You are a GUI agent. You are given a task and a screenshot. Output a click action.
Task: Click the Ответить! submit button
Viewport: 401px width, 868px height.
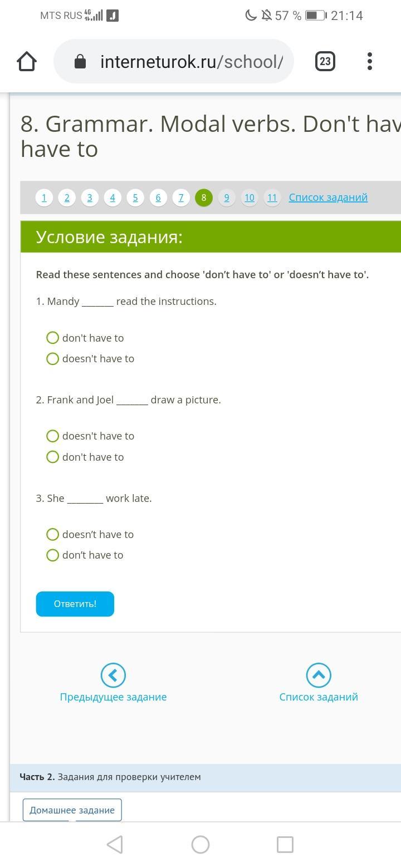pyautogui.click(x=75, y=604)
